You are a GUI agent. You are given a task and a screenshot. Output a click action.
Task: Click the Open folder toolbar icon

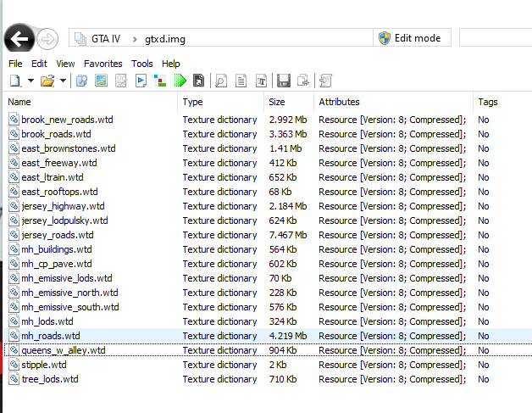[47, 81]
